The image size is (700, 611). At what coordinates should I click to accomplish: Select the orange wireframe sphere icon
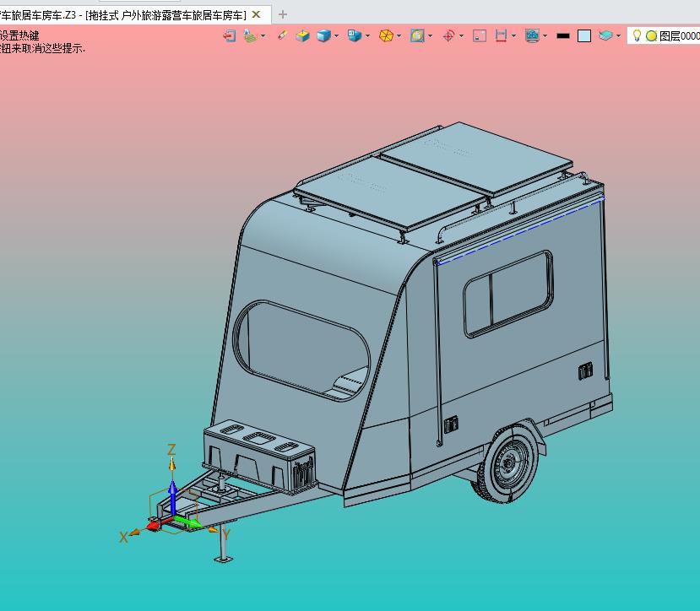tap(386, 36)
